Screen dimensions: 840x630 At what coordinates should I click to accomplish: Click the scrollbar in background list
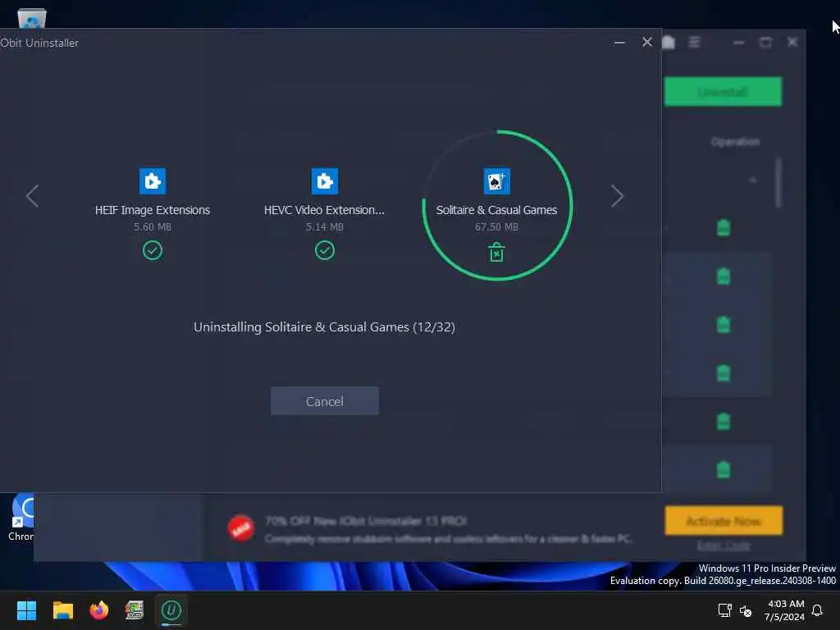coord(778,182)
